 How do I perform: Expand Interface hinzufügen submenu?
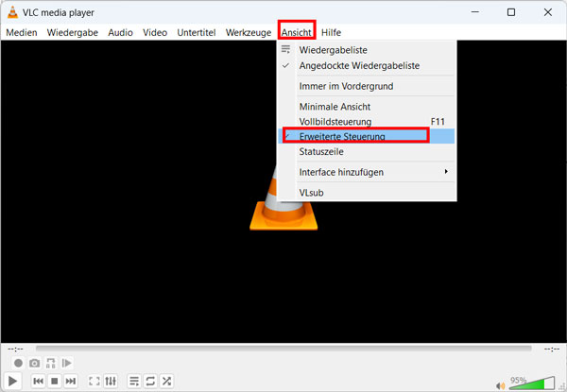(366, 172)
